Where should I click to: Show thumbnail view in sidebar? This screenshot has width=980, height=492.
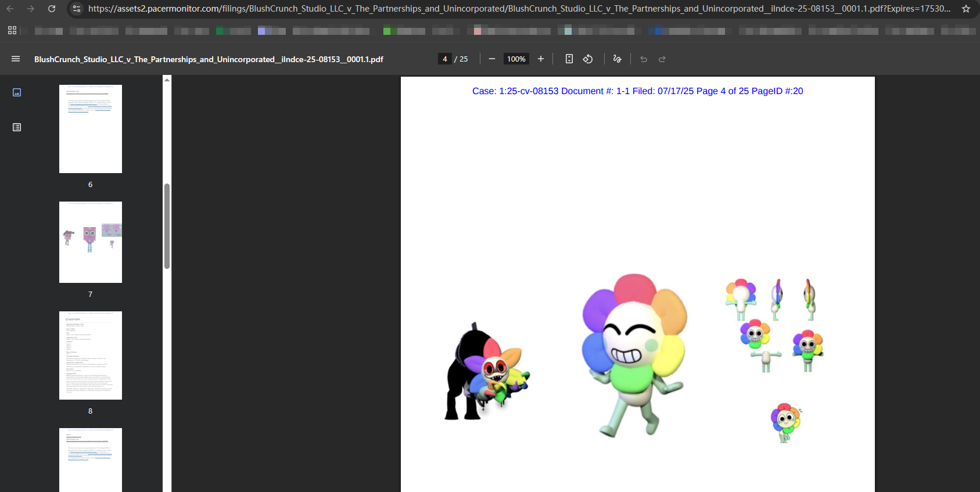(x=17, y=92)
